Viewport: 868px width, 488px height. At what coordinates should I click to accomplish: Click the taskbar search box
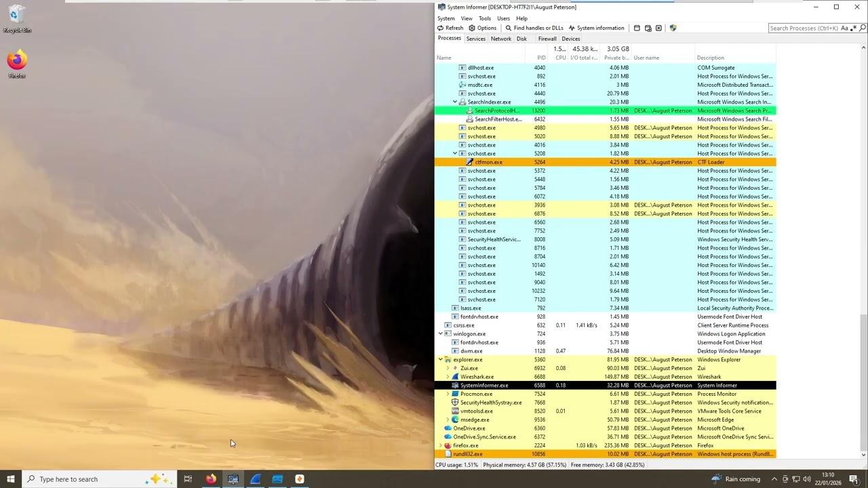point(98,479)
